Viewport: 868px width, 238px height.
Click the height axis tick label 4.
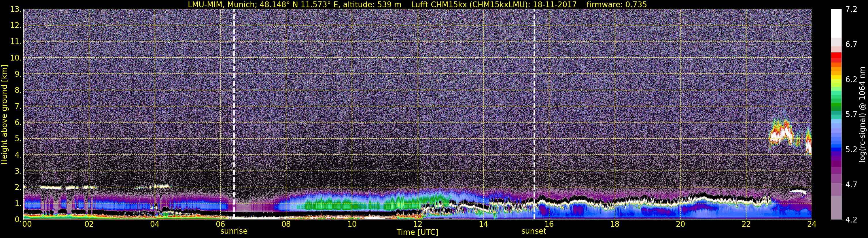point(18,155)
